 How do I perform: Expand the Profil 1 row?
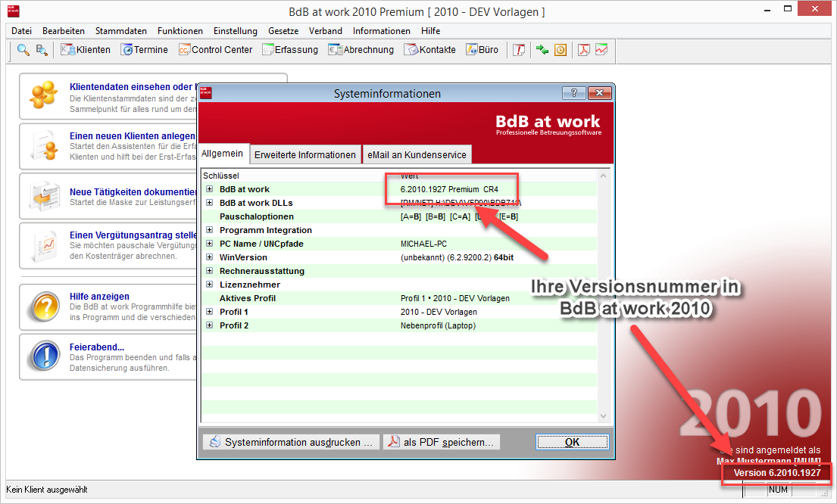(209, 312)
